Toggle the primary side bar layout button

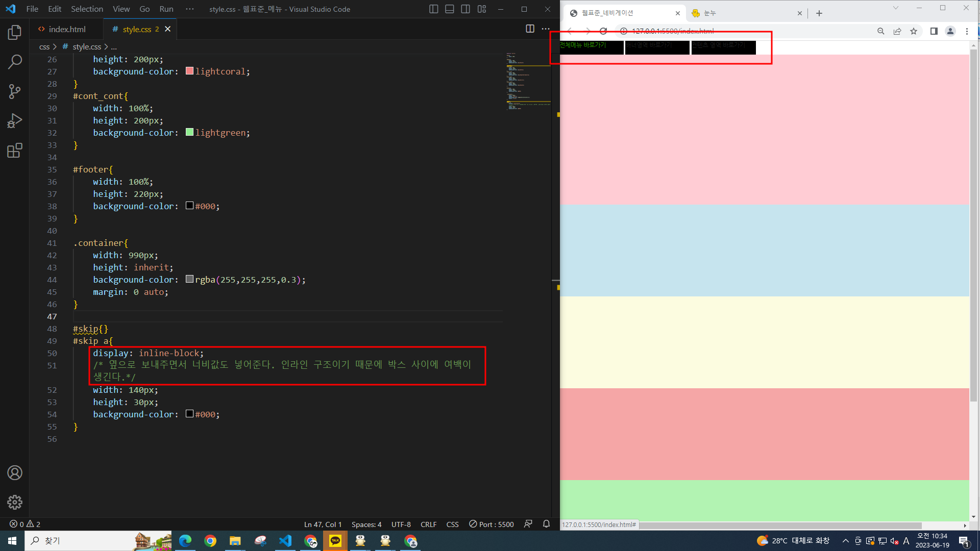[433, 9]
